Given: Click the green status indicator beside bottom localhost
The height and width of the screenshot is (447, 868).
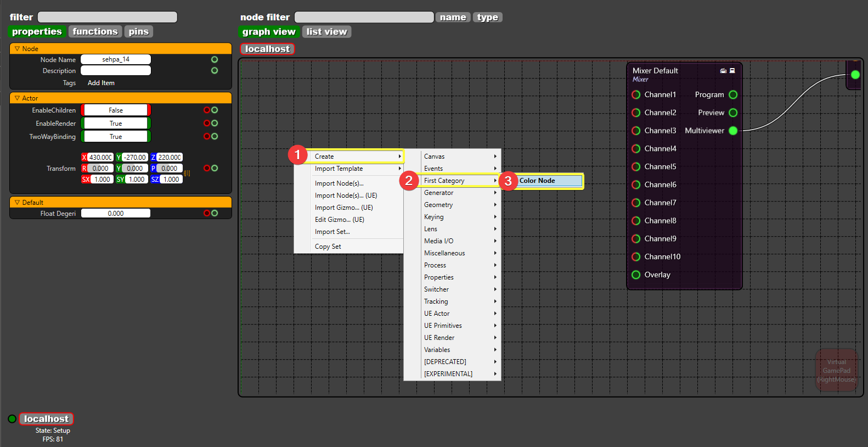Looking at the screenshot, I should 12,419.
